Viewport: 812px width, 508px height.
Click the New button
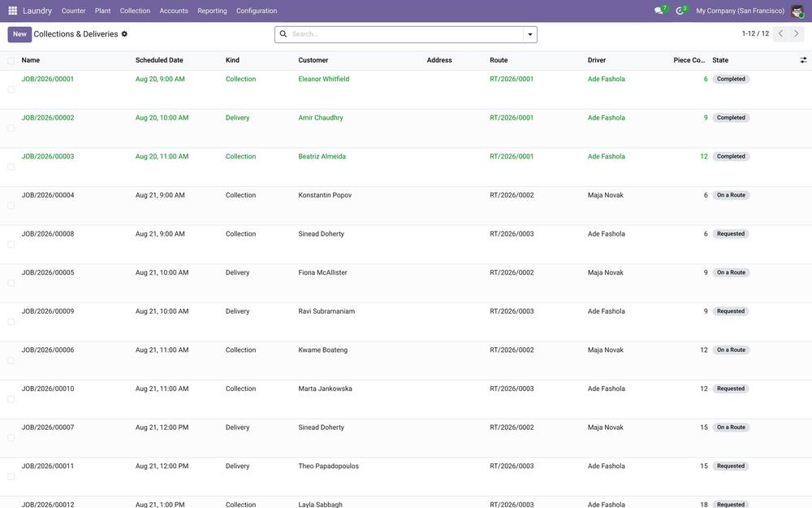point(19,34)
